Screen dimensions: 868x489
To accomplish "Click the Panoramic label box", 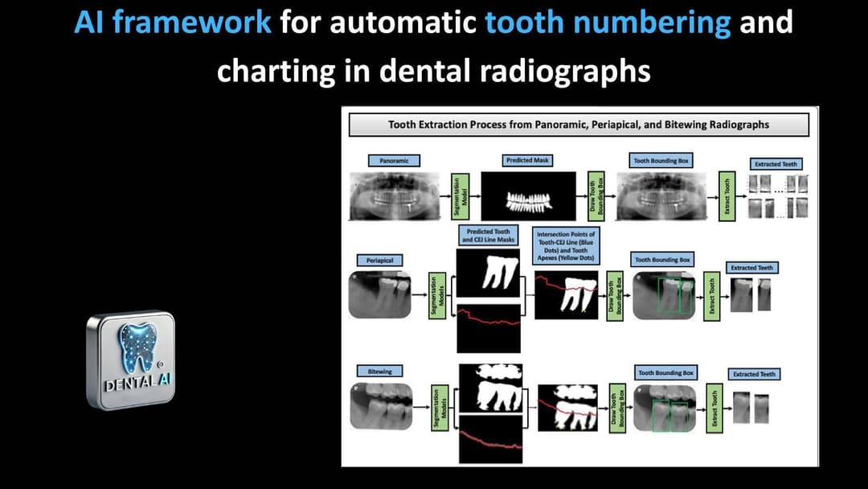I will 394,161.
